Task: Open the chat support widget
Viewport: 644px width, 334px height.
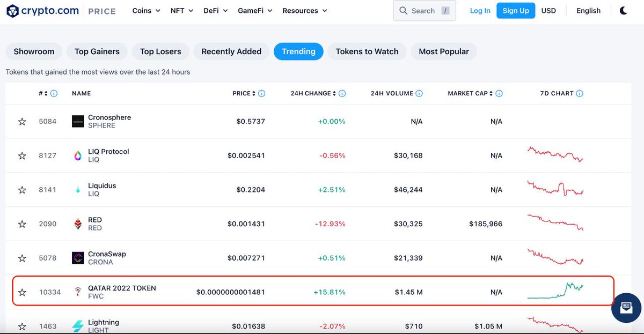Action: (x=626, y=308)
